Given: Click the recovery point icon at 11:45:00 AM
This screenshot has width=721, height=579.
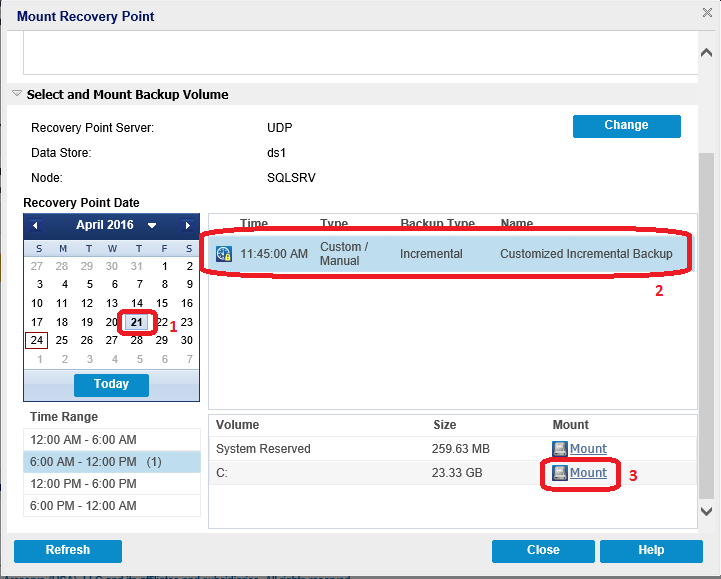Looking at the screenshot, I should [x=223, y=253].
